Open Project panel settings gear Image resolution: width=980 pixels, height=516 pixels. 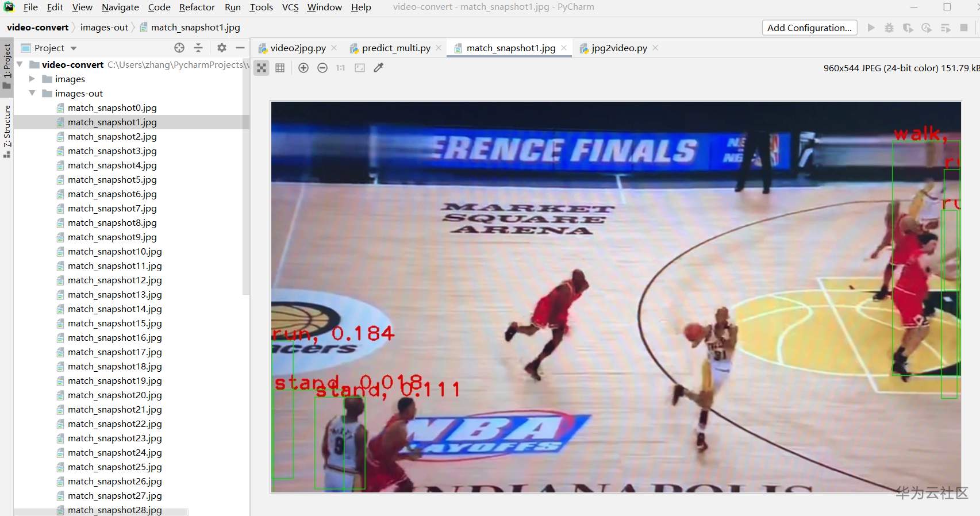click(221, 48)
